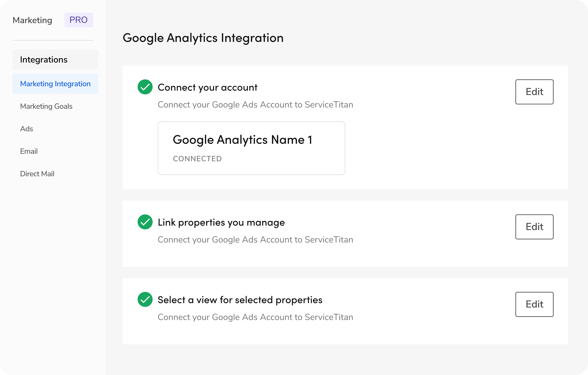Click green checkmark beside Select a view
This screenshot has height=375, width=588.
click(x=145, y=299)
